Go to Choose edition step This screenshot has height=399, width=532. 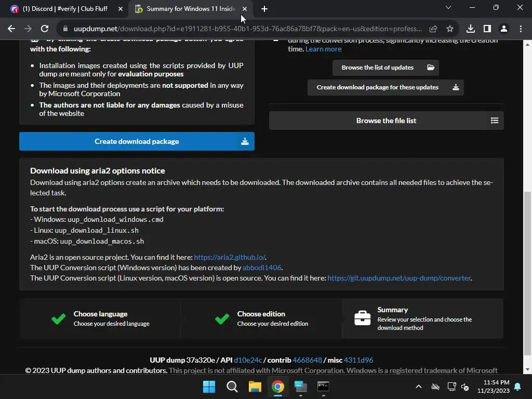261,318
